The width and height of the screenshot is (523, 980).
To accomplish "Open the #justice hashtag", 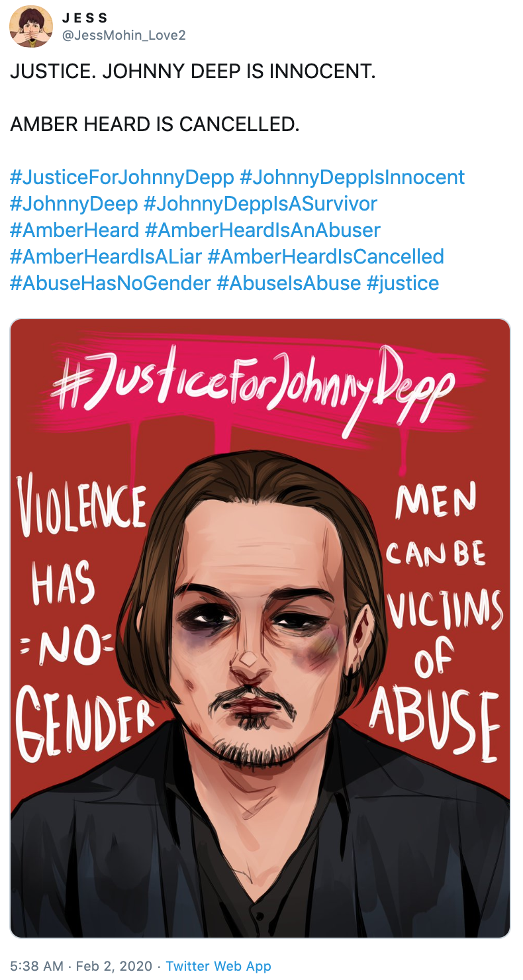I will pyautogui.click(x=403, y=283).
